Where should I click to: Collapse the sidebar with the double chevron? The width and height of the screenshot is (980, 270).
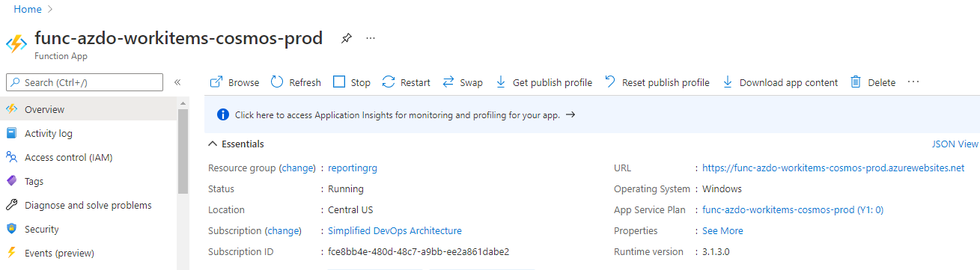[x=177, y=82]
